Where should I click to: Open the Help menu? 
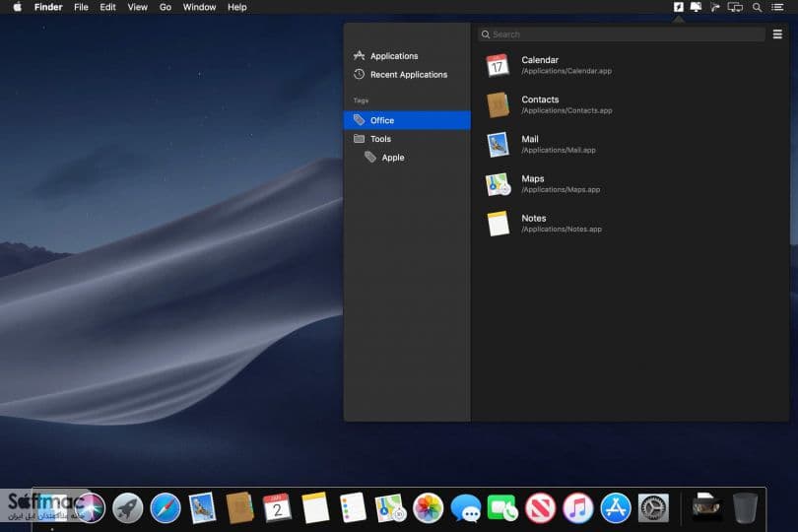coord(237,7)
